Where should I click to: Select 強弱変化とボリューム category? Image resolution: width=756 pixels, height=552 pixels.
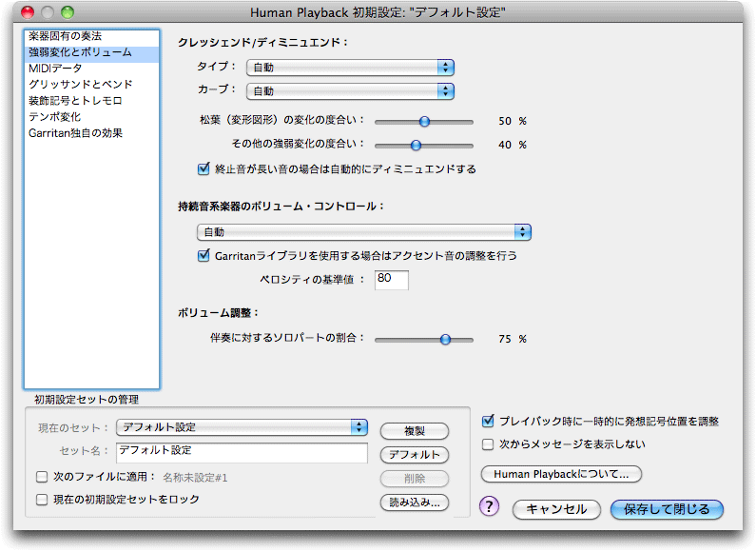coord(91,52)
